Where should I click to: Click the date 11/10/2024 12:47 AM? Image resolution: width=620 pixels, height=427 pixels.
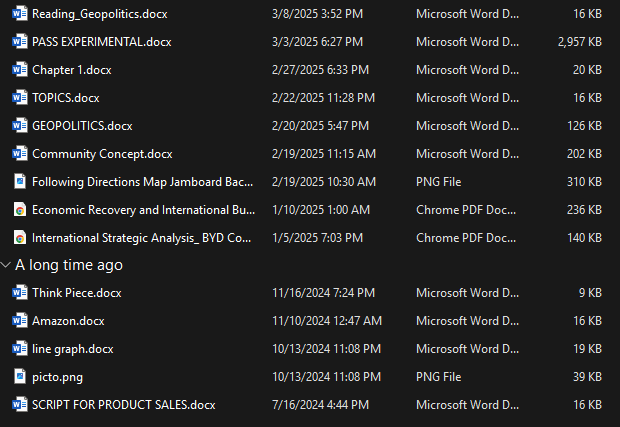[x=327, y=321]
